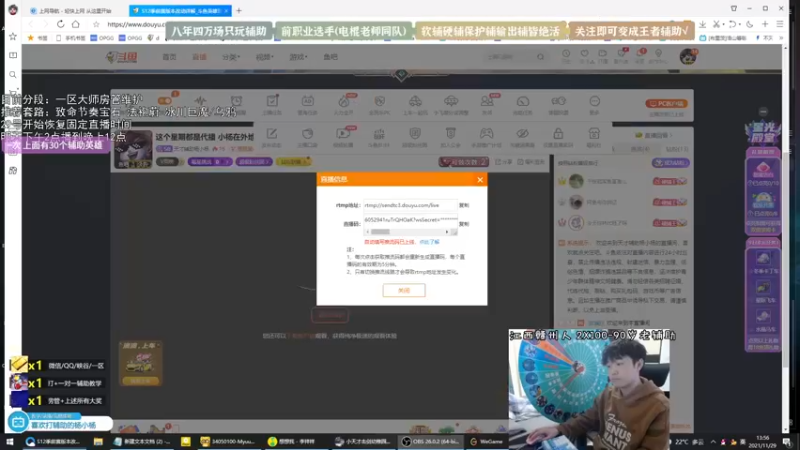The height and width of the screenshot is (450, 800).
Task: Click the streamer avatar thumbnail beside the room title
Action: pyautogui.click(x=133, y=149)
